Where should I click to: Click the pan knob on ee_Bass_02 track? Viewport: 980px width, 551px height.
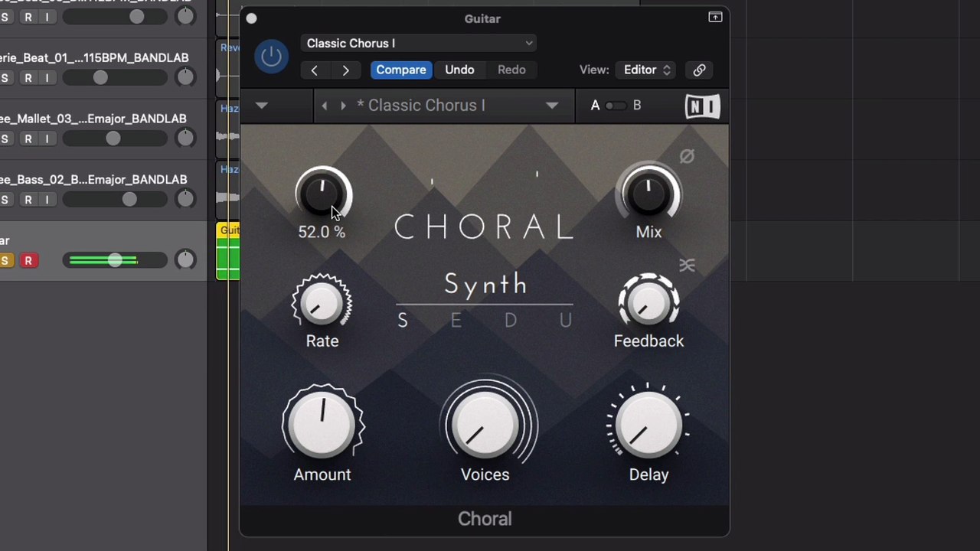(x=185, y=199)
